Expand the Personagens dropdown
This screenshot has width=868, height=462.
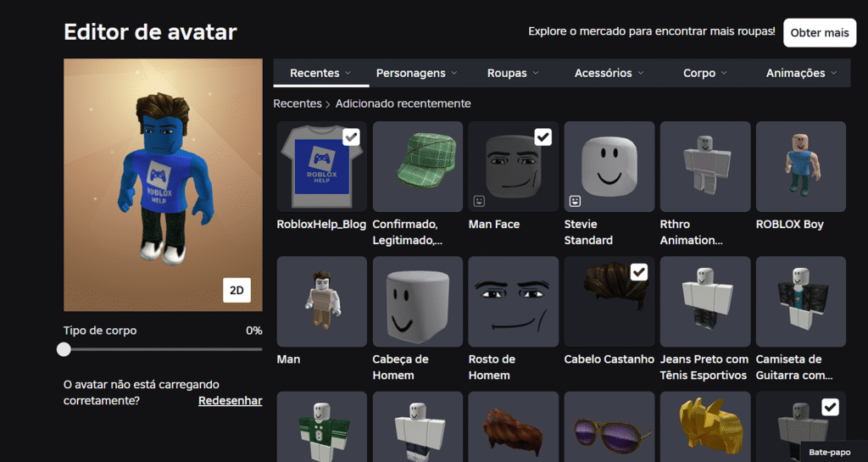(x=416, y=73)
